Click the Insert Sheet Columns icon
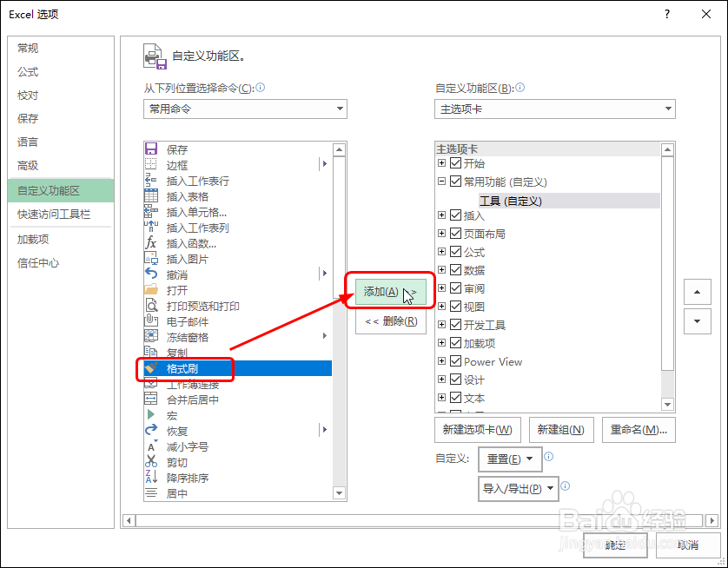The width and height of the screenshot is (728, 568). click(x=151, y=227)
